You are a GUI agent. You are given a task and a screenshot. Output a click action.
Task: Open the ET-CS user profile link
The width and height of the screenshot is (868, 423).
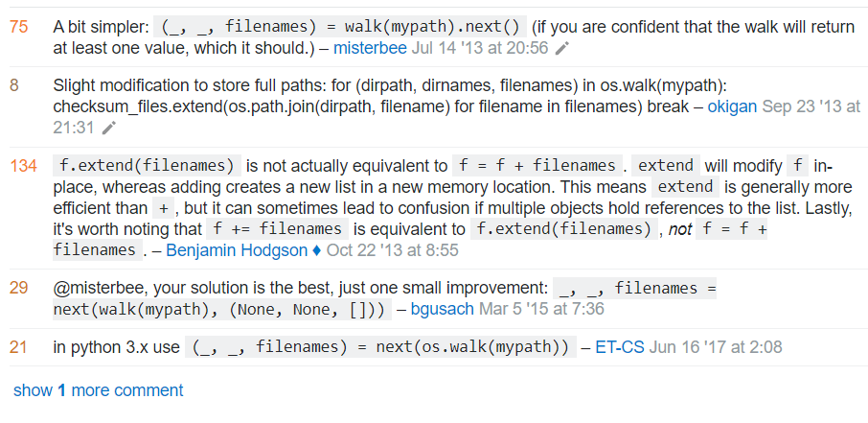(619, 347)
